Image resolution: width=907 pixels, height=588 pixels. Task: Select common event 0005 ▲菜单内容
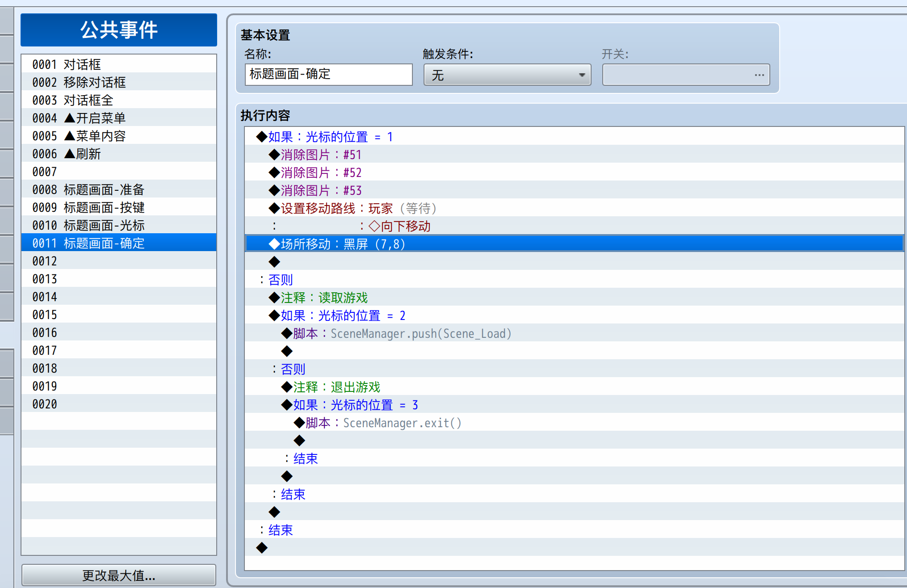tap(119, 135)
